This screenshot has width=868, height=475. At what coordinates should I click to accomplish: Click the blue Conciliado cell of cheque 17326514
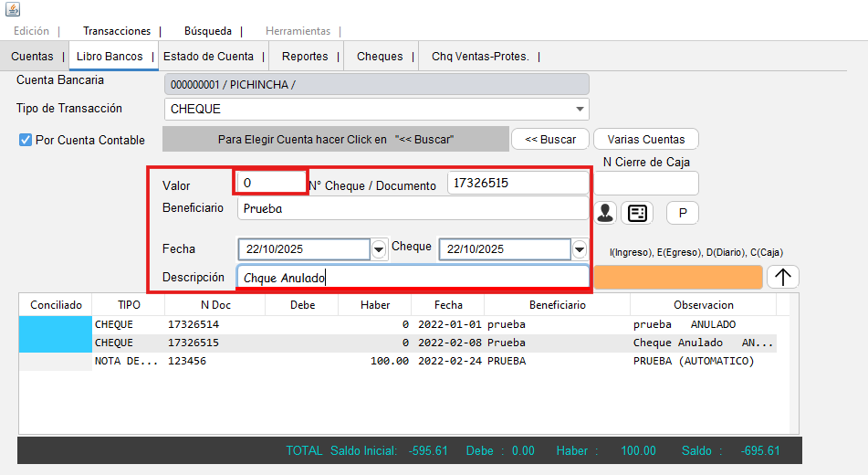[x=56, y=324]
